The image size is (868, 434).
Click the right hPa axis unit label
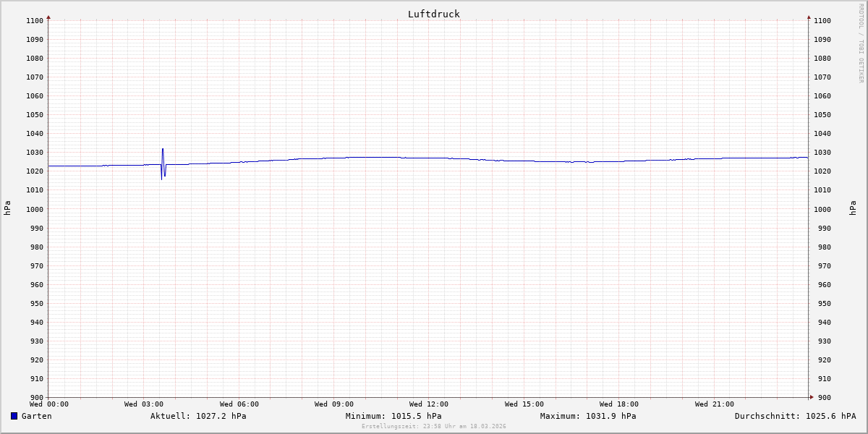854,208
